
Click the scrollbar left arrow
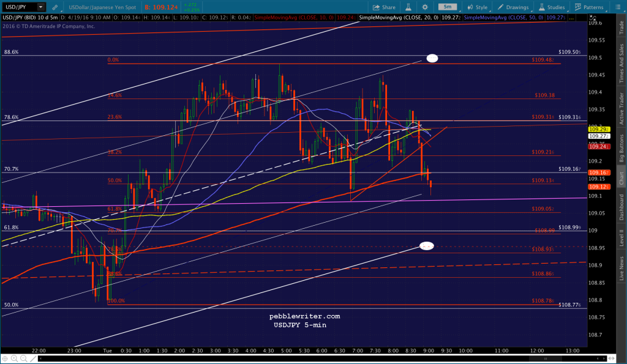[40, 359]
